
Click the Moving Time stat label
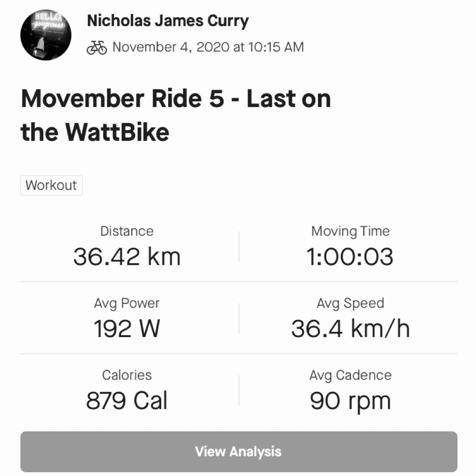pos(350,232)
